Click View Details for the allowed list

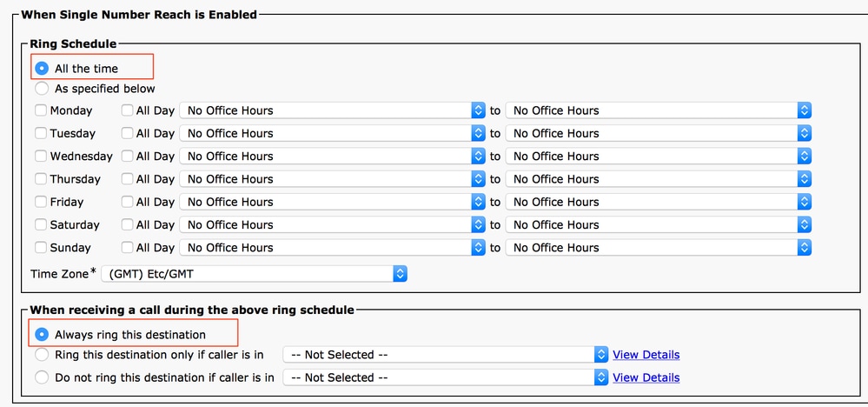click(x=646, y=355)
